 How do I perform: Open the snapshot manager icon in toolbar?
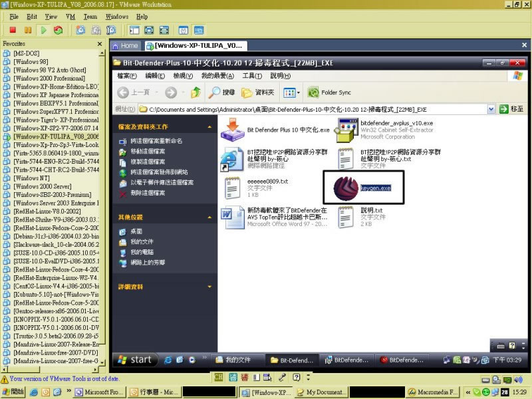click(111, 30)
